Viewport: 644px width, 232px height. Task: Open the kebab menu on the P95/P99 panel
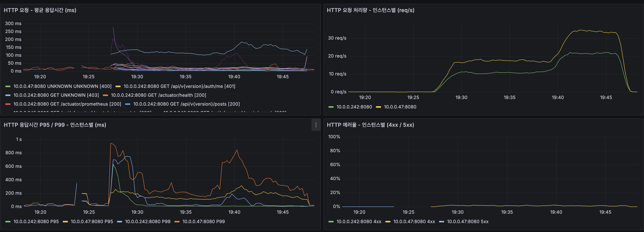pyautogui.click(x=316, y=125)
